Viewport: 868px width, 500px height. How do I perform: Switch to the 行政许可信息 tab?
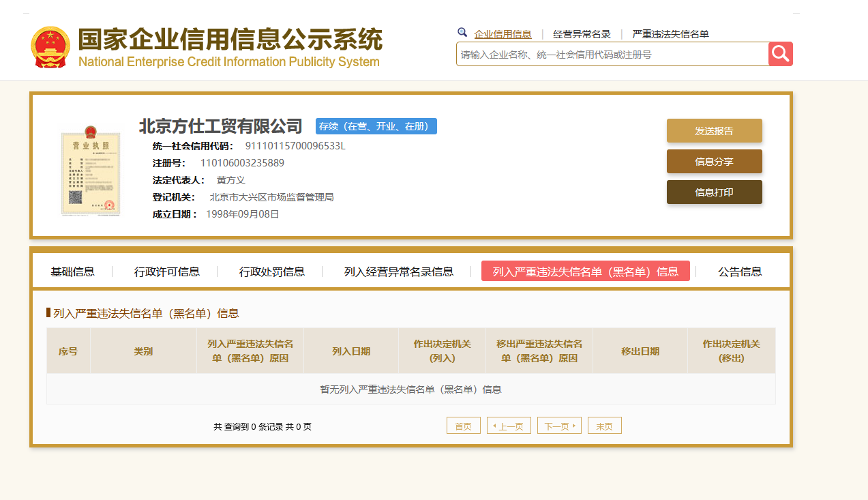click(x=167, y=271)
